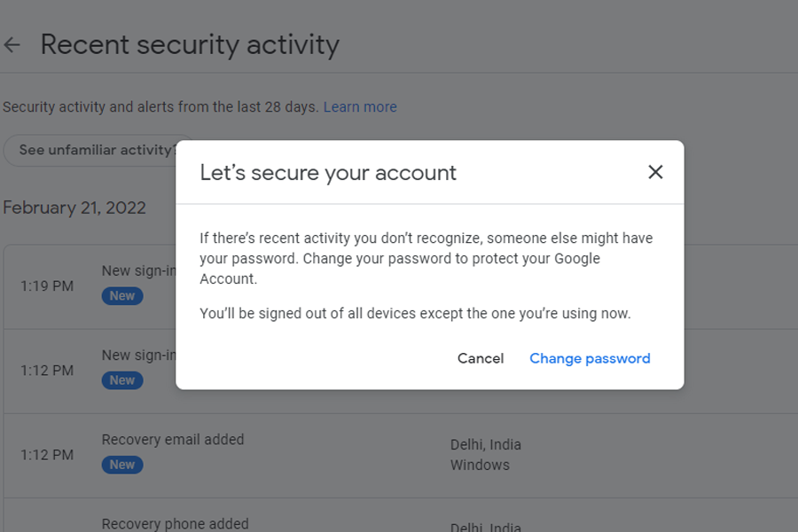
Task: Open the 1:19 PM New sign-in entry
Action: point(139,271)
